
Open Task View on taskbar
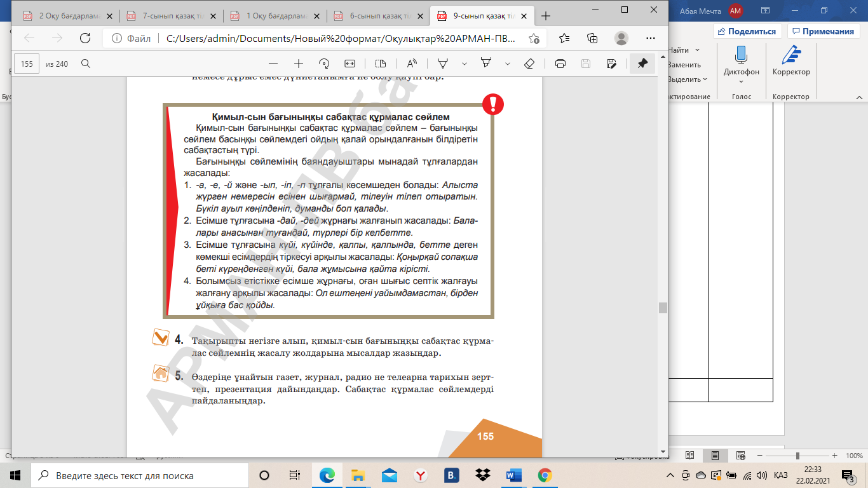(294, 475)
